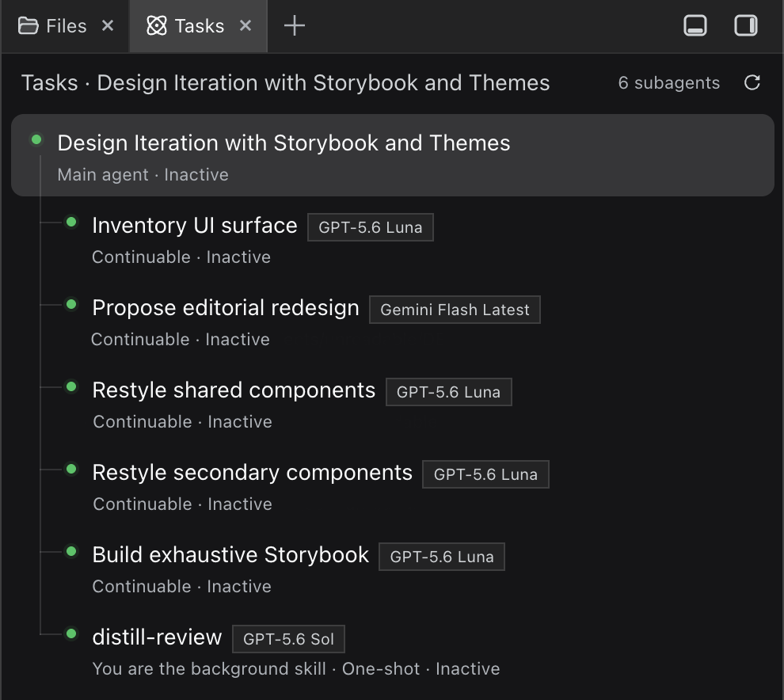The height and width of the screenshot is (700, 784).
Task: Click 'You are the background skill' description text
Action: click(x=209, y=669)
